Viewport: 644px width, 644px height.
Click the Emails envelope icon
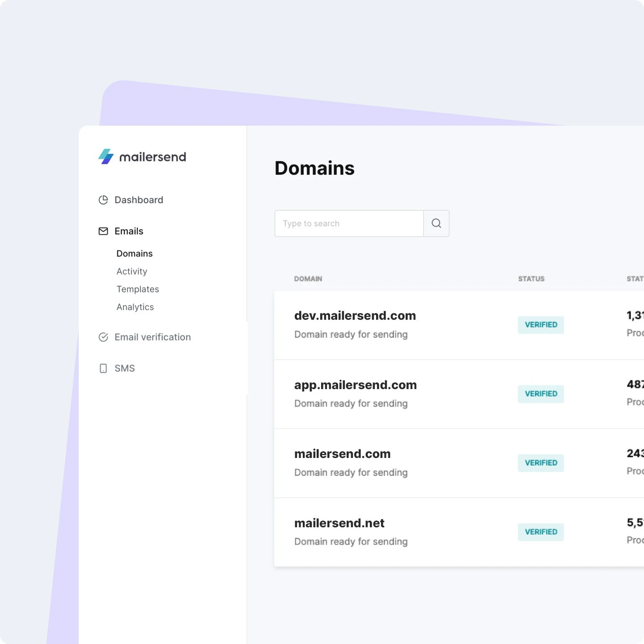click(x=103, y=231)
